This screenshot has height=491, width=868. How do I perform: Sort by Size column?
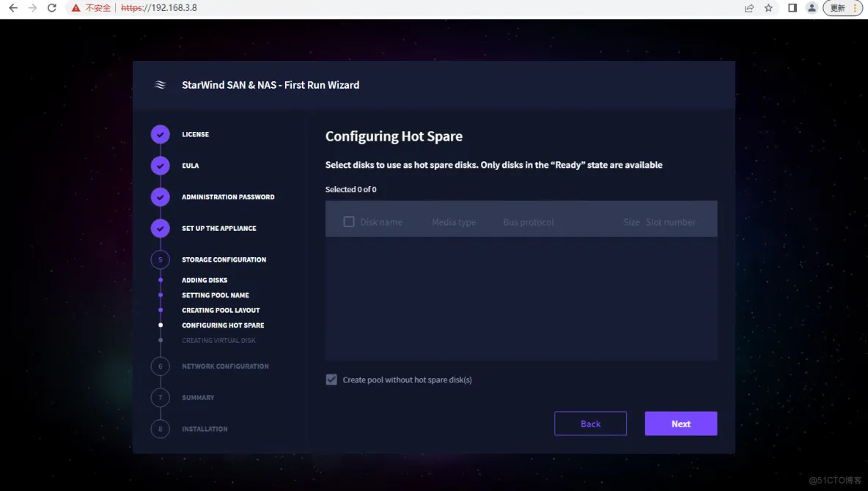coord(632,222)
